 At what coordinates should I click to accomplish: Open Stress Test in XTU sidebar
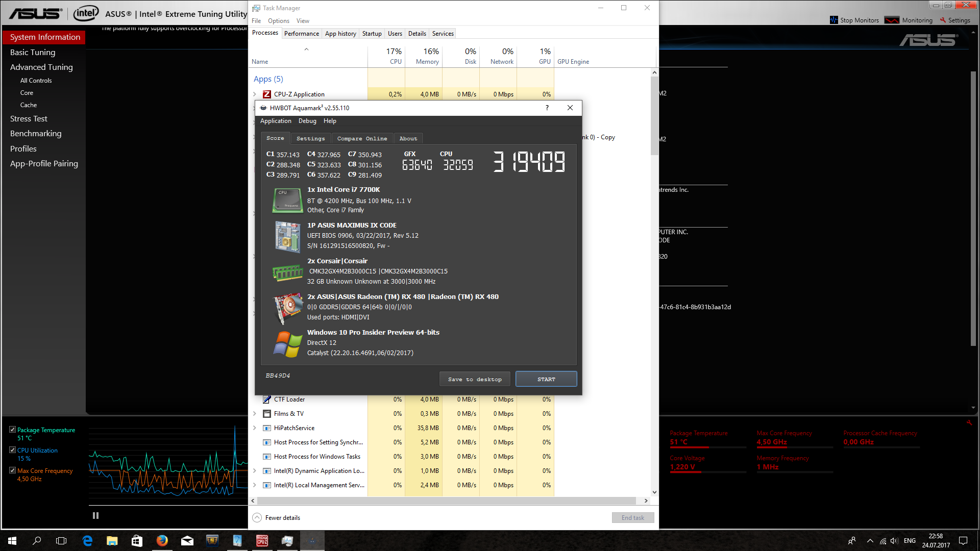tap(29, 119)
